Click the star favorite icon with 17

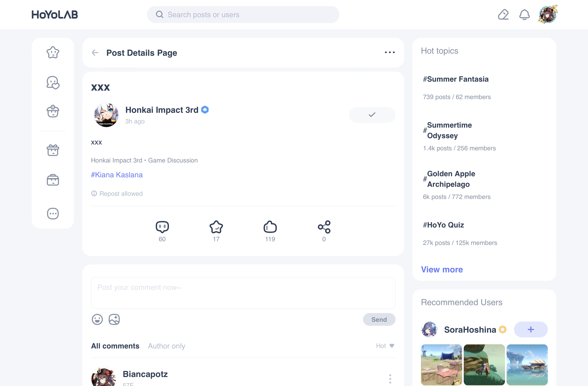[x=216, y=227]
